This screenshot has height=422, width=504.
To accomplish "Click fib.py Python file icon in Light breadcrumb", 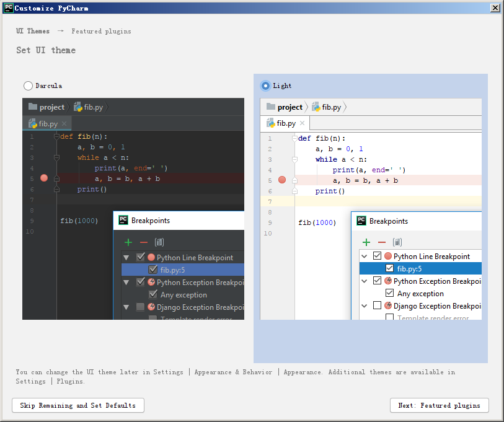I will point(316,107).
